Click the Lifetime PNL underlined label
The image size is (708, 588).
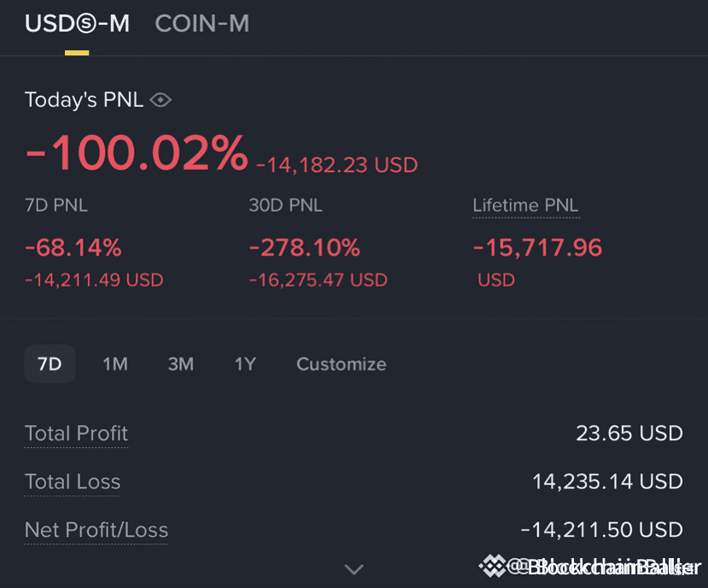(x=525, y=206)
